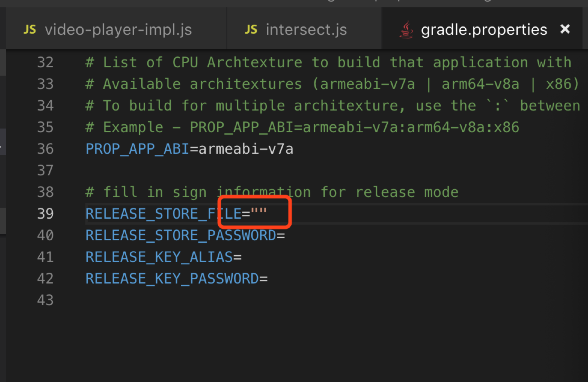
Task: Click the CPU Architecture comment on line 32
Action: (x=328, y=62)
